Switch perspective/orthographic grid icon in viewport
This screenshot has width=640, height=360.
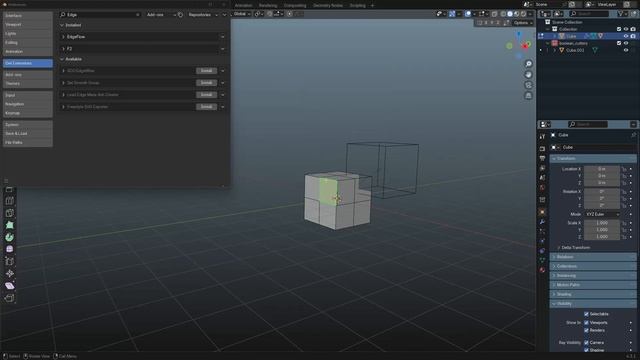528,96
